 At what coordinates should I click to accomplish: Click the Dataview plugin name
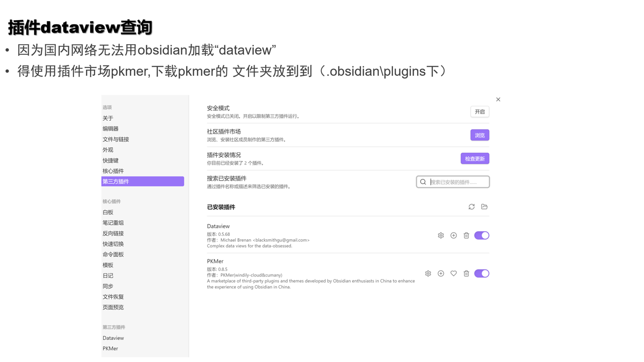218,226
